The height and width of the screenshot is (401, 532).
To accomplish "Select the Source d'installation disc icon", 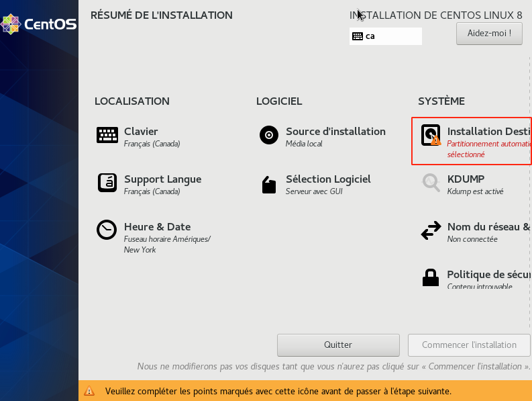I will [x=269, y=135].
